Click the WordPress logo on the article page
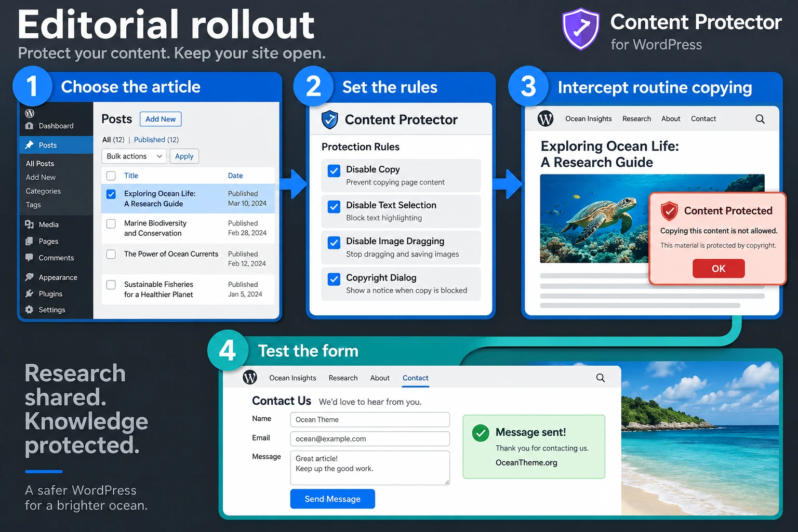The image size is (798, 532). [x=546, y=119]
